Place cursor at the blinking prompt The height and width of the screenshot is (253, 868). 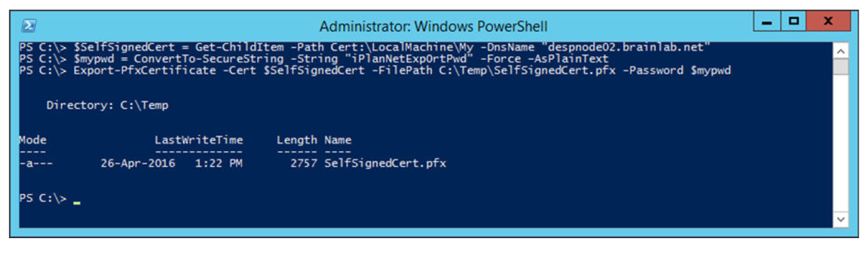77,202
